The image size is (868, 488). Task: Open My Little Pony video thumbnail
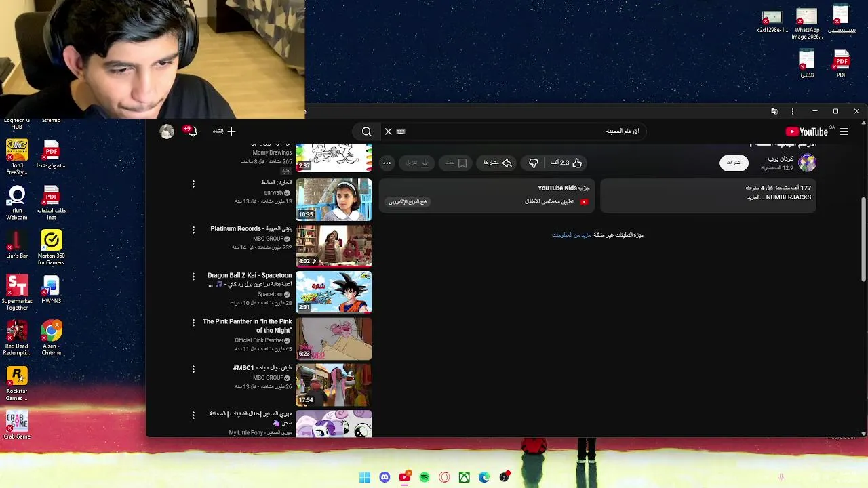coord(334,424)
